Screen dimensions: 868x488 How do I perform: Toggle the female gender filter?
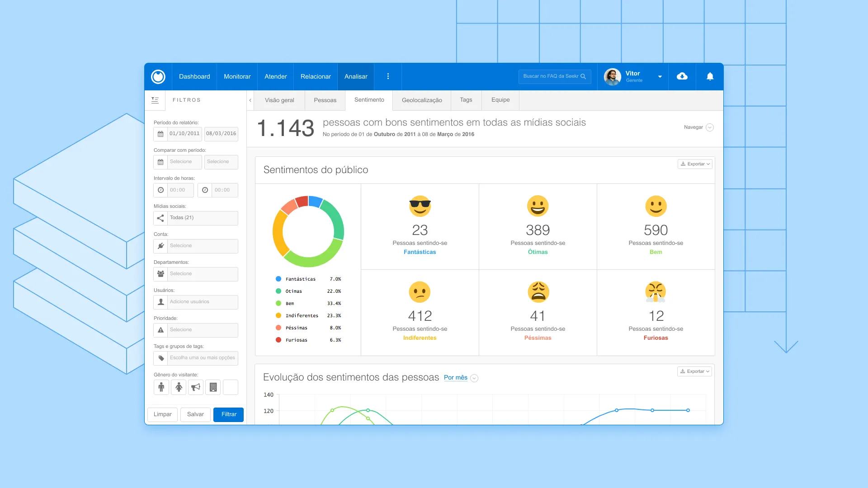tap(179, 387)
